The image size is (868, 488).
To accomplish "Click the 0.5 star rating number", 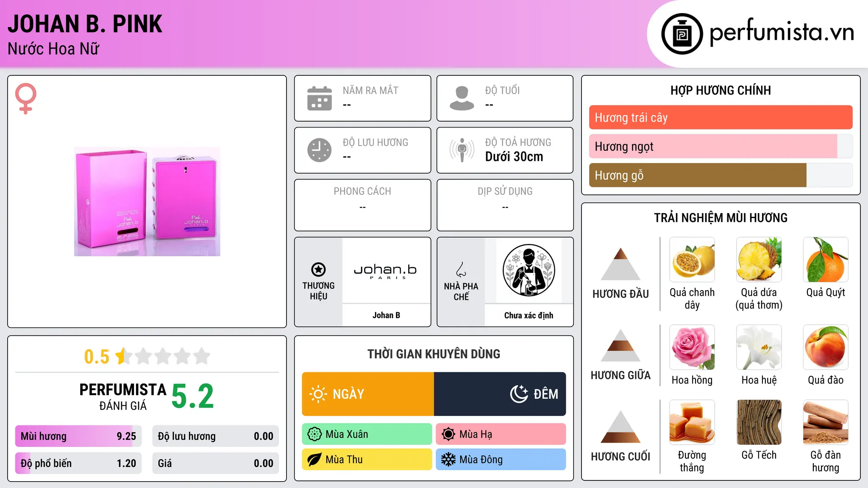I will coord(97,357).
